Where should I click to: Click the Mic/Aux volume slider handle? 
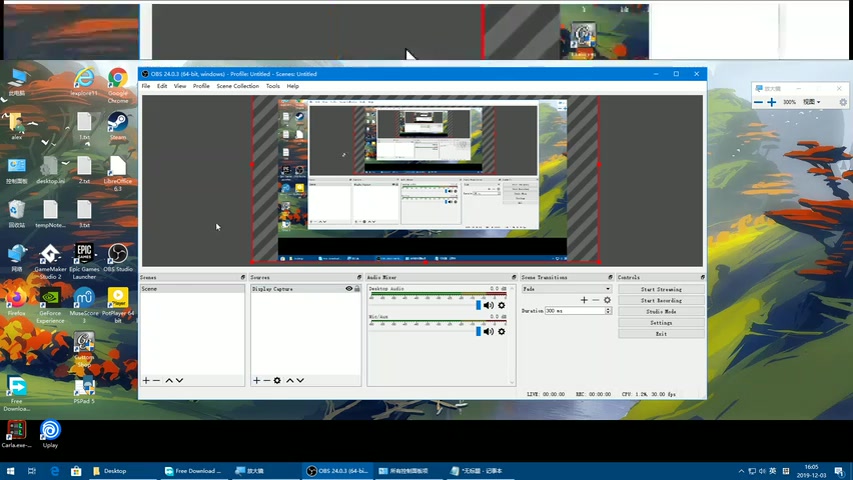478,331
